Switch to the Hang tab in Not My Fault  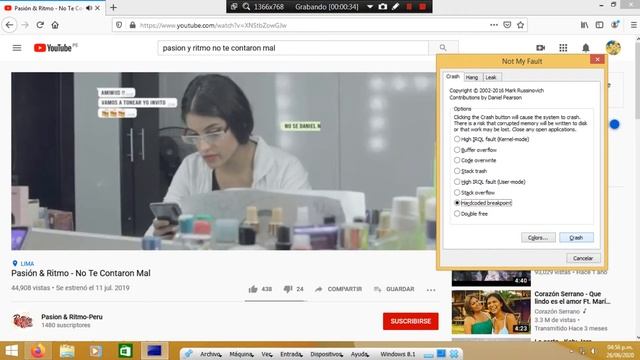point(472,77)
